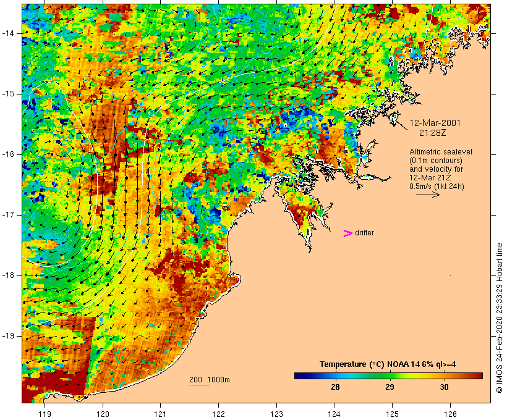Viewport: 507px width, 420px height.
Task: Click the 'drifter' legend label
Action: tap(364, 233)
